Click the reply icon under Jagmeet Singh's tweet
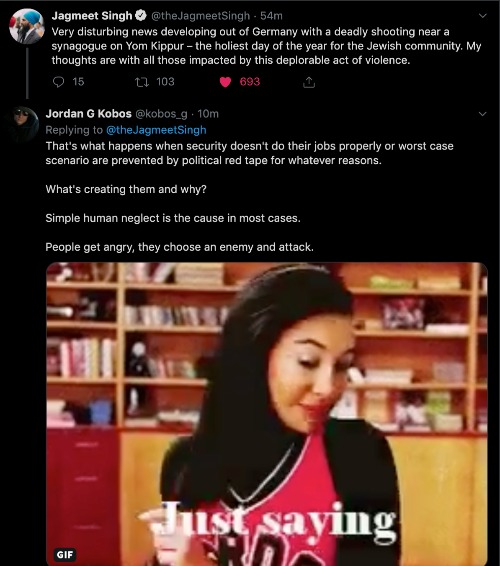The width and height of the screenshot is (500, 566). point(58,82)
